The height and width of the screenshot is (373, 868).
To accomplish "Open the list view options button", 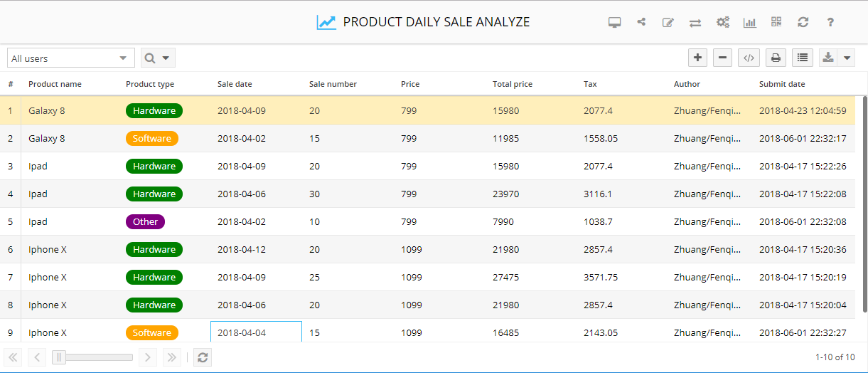I will pyautogui.click(x=803, y=58).
